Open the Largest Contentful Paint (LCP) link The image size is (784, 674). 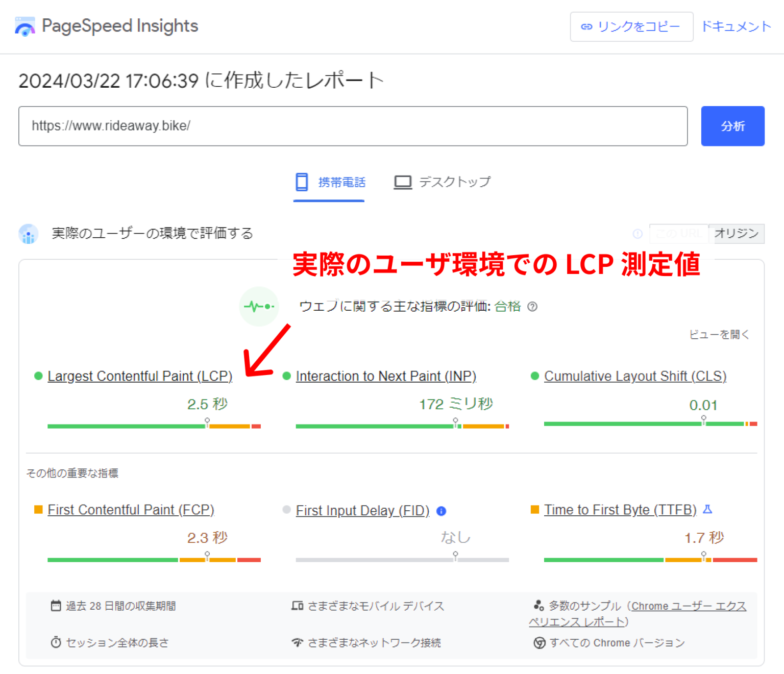(x=140, y=376)
